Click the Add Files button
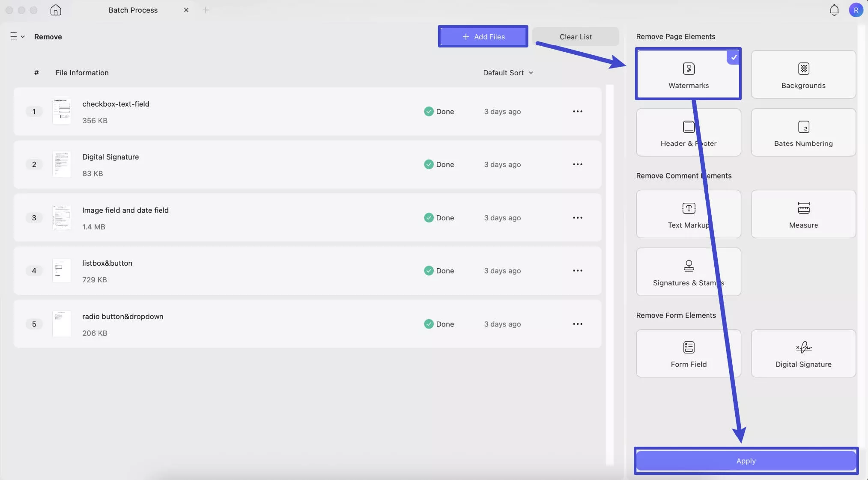Screen dimensions: 868x480 pos(483,37)
